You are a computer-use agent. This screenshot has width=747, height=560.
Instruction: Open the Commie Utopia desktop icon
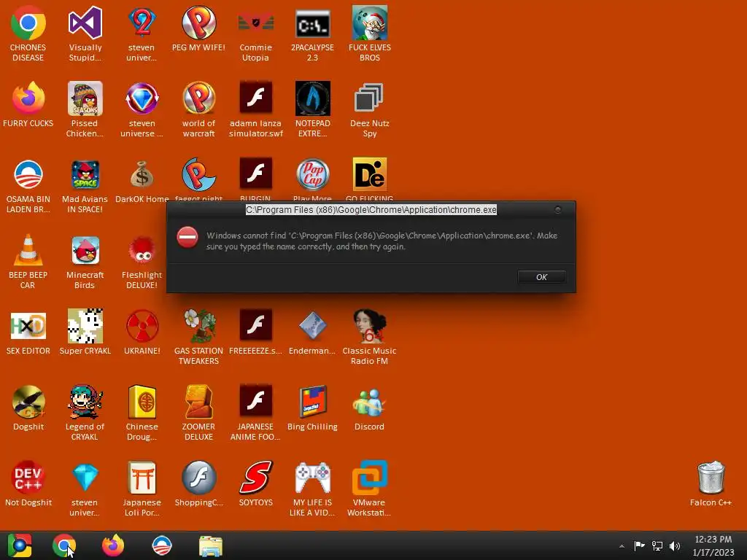point(255,34)
